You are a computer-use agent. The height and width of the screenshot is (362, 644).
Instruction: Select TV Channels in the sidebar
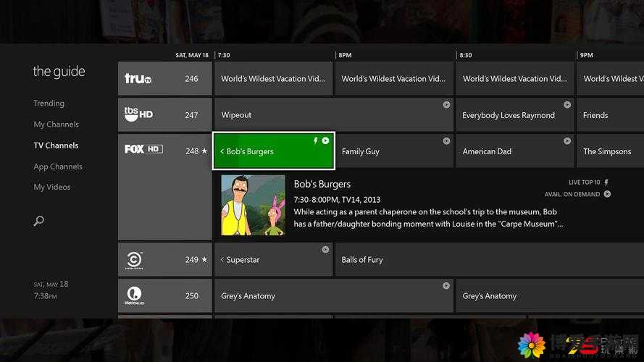[x=56, y=146]
